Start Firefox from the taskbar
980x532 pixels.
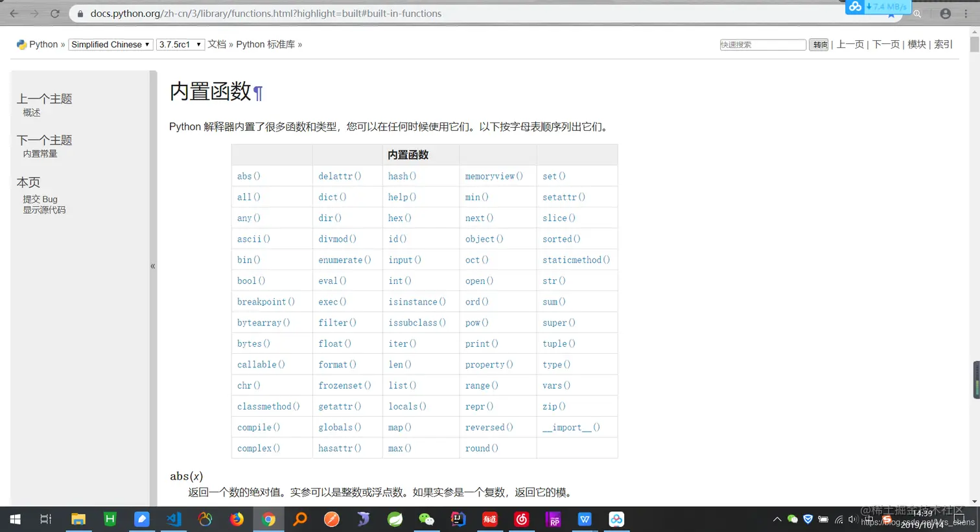tap(237, 519)
